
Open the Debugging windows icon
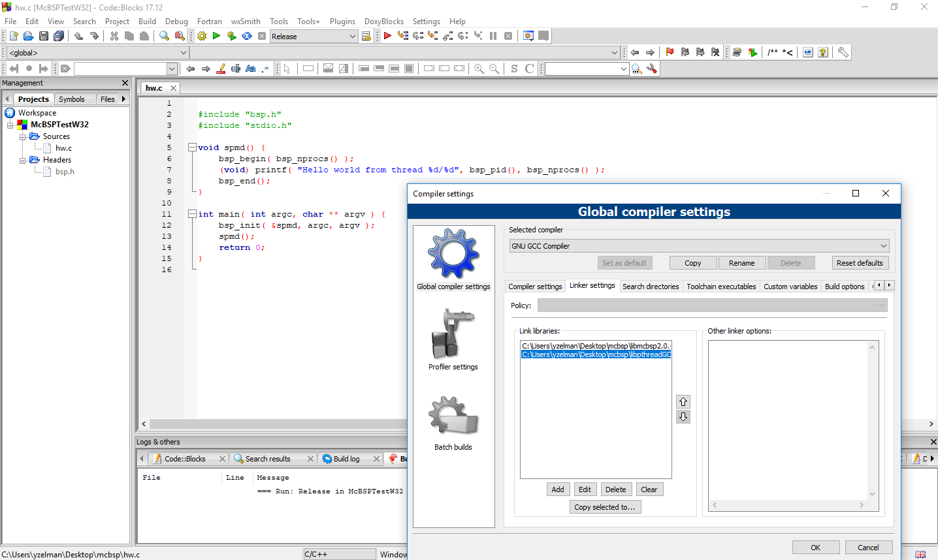(528, 36)
